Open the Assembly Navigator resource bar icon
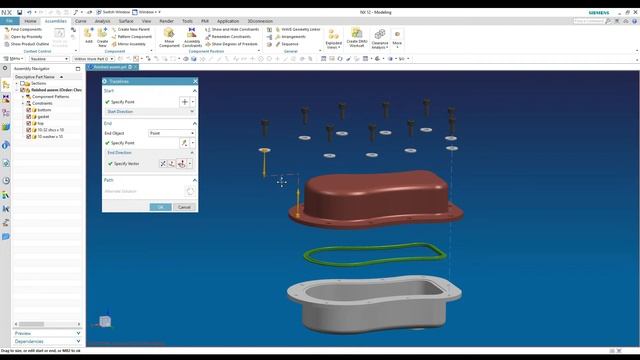 point(6,85)
